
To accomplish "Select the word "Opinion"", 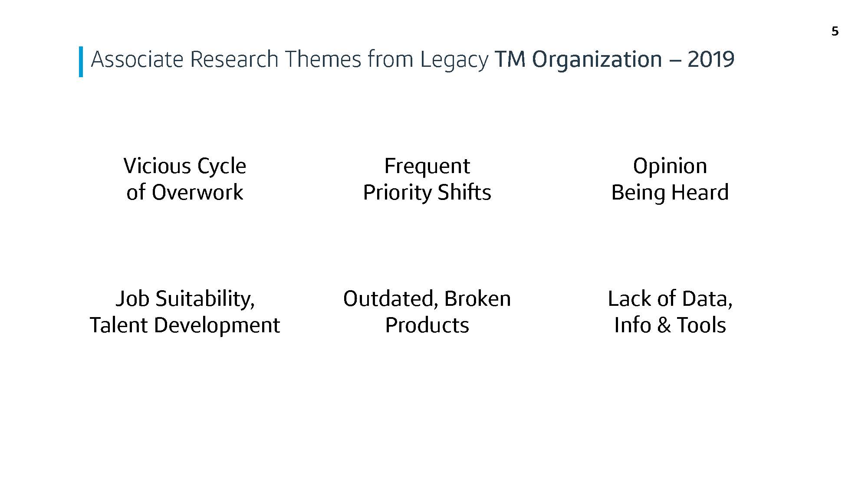I will [670, 167].
